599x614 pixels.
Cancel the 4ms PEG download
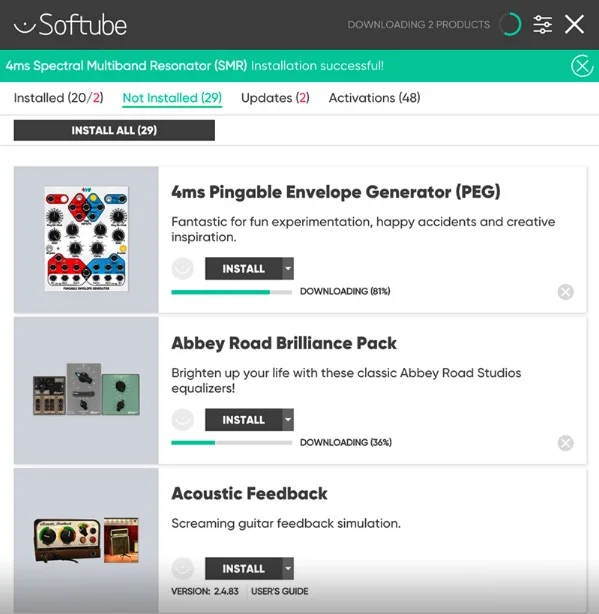pos(565,292)
